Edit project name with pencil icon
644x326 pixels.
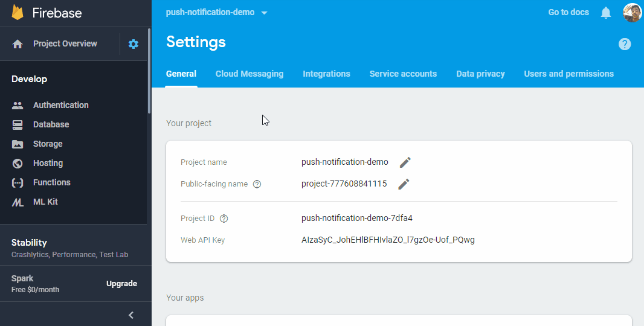pos(405,162)
